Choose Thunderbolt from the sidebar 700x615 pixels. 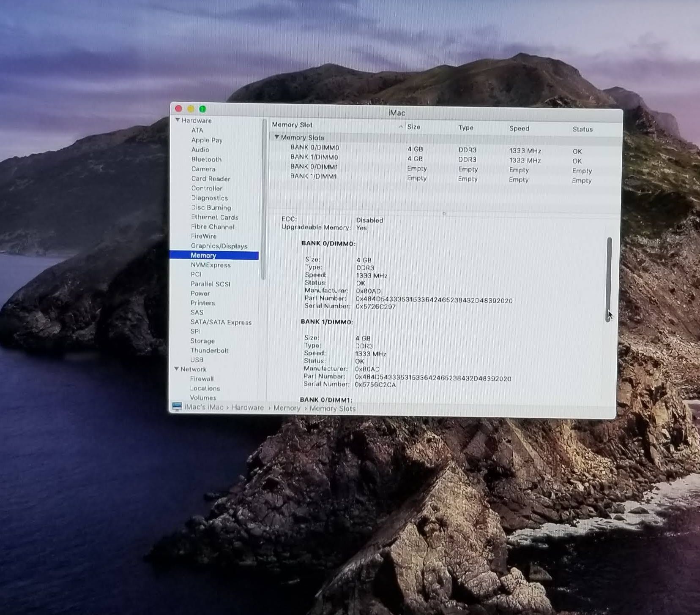[209, 351]
